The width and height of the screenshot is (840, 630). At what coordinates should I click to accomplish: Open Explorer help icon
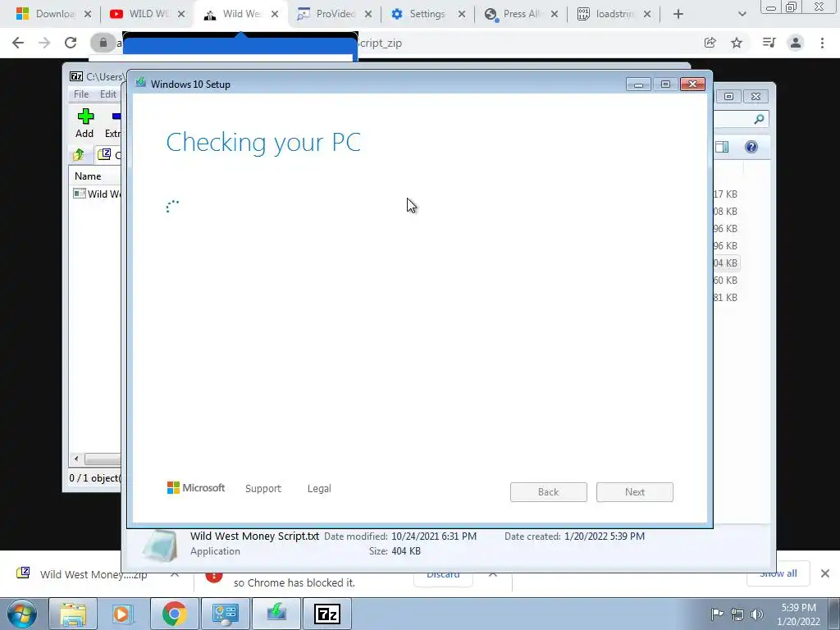(x=751, y=148)
